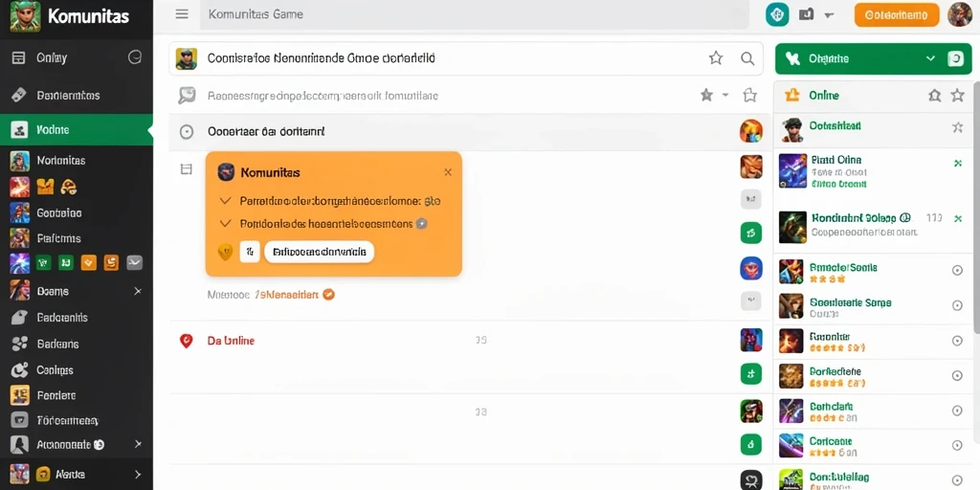Click the first green square badge in the centre avatar column
Screen dimensions: 980x490
pyautogui.click(x=750, y=233)
